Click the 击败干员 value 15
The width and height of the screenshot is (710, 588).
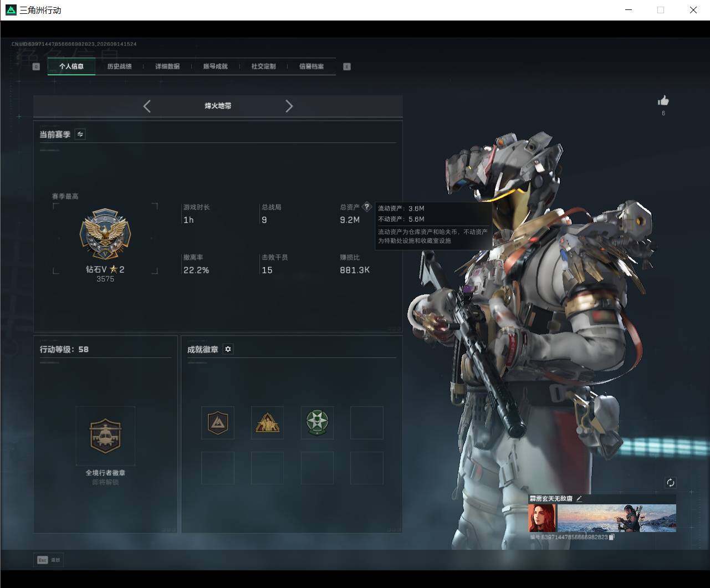tap(267, 270)
